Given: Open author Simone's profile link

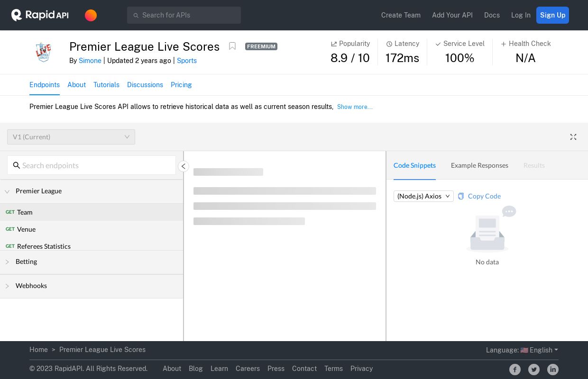Looking at the screenshot, I should pos(90,61).
